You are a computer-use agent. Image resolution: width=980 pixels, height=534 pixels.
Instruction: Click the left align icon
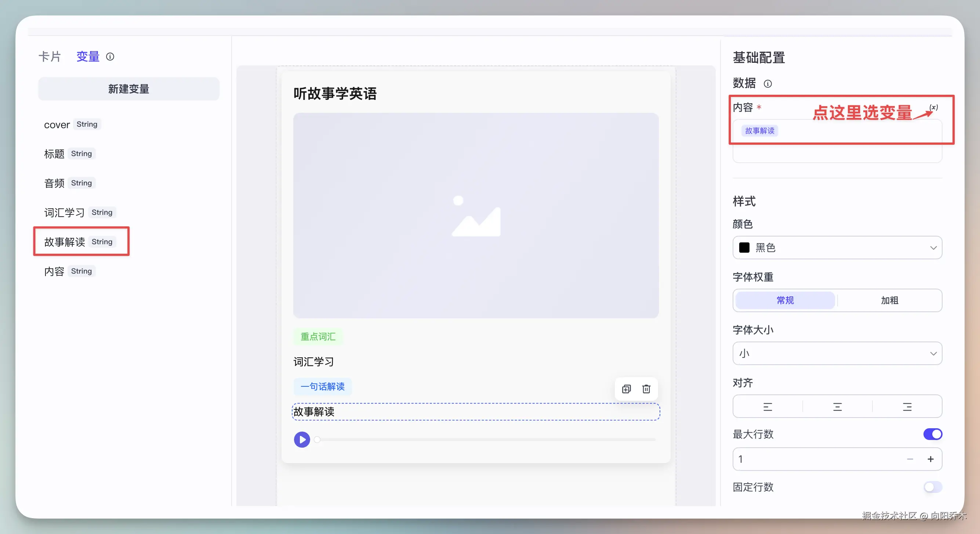(767, 407)
